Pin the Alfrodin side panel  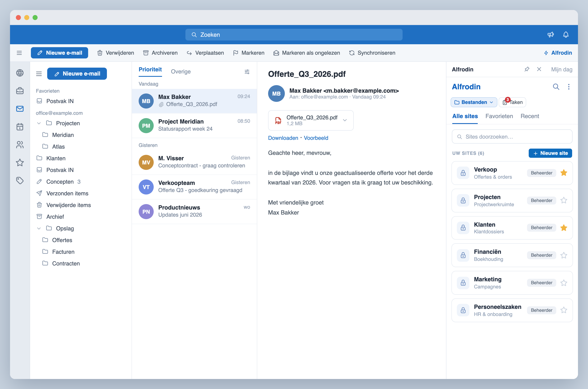pos(527,69)
